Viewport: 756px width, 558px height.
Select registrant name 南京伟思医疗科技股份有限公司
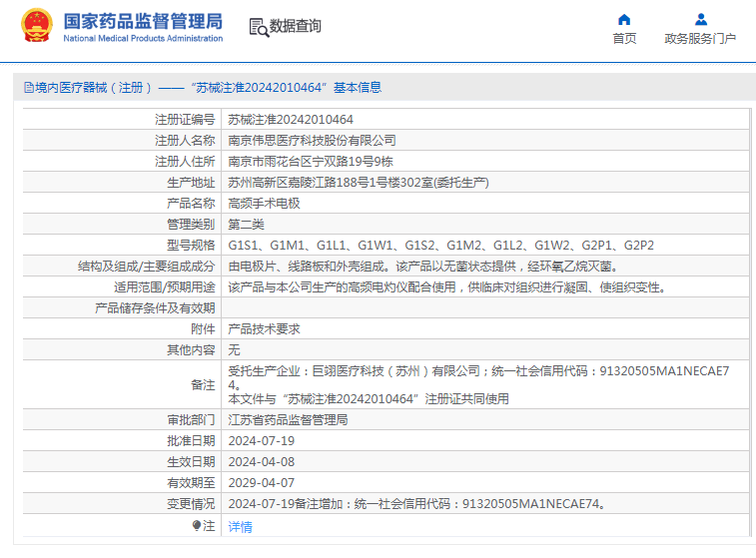pyautogui.click(x=312, y=140)
